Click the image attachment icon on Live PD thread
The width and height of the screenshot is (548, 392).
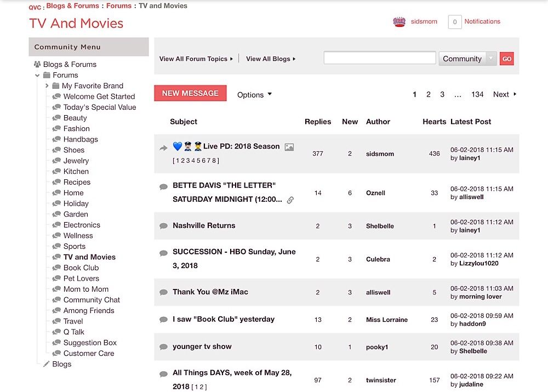tap(289, 147)
